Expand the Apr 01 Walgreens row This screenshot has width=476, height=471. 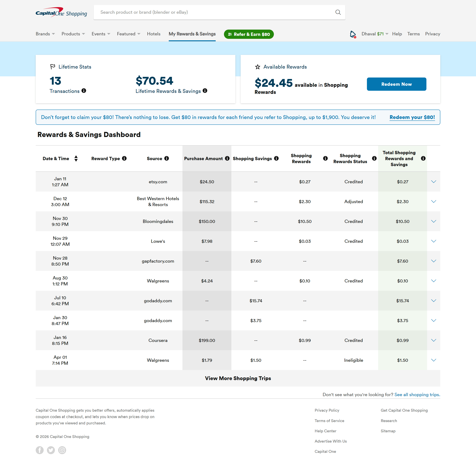coord(434,360)
